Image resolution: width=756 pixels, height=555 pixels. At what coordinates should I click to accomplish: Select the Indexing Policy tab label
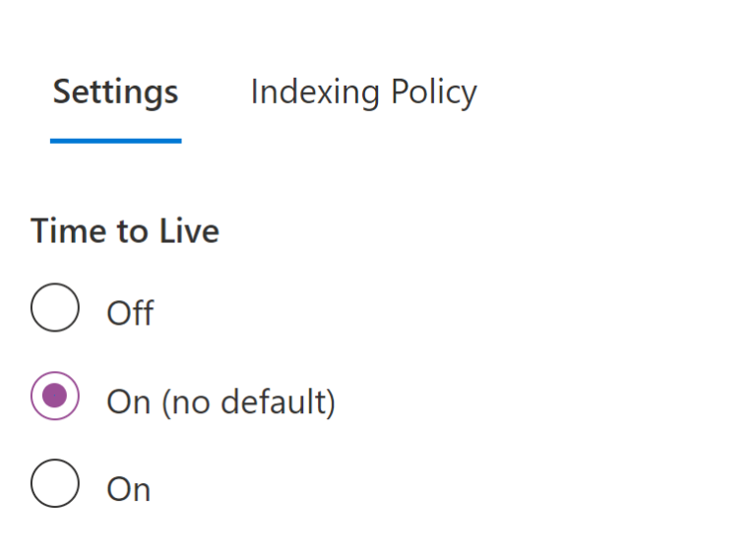point(363,92)
